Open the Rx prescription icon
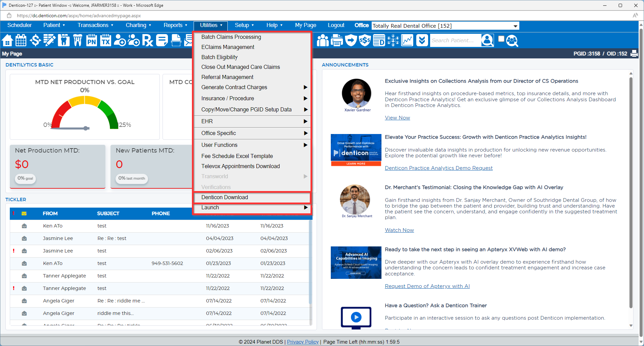The height and width of the screenshot is (346, 644). click(148, 41)
